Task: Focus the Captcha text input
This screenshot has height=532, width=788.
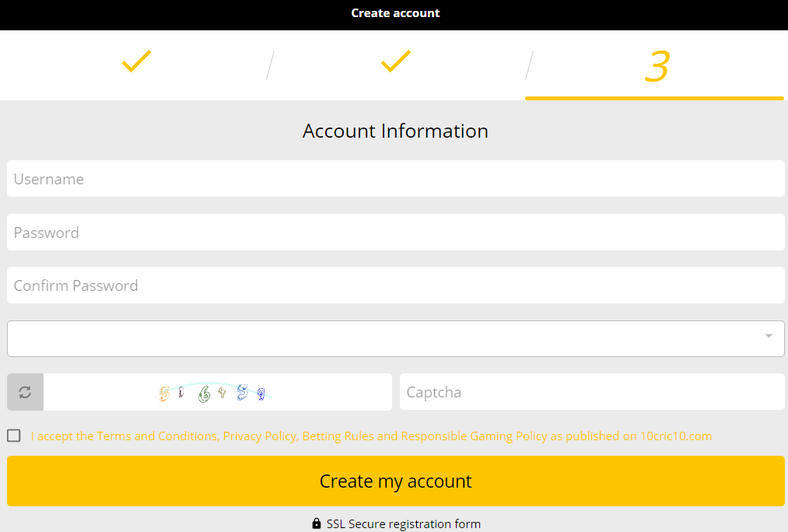Action: point(591,392)
